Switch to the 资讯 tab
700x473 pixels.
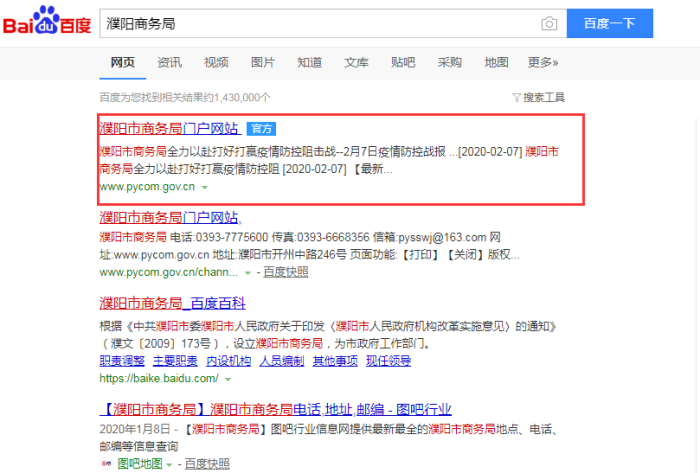point(169,62)
